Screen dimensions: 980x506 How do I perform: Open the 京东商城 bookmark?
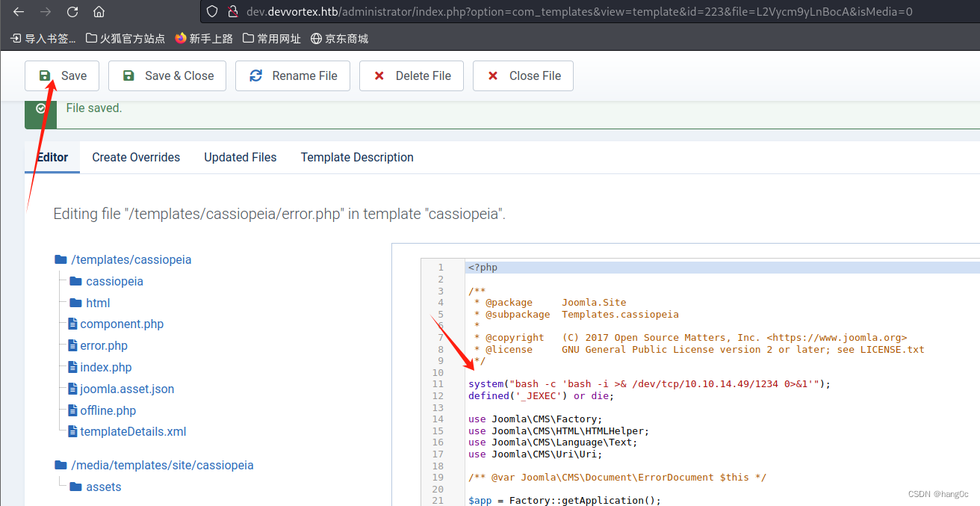coord(339,38)
